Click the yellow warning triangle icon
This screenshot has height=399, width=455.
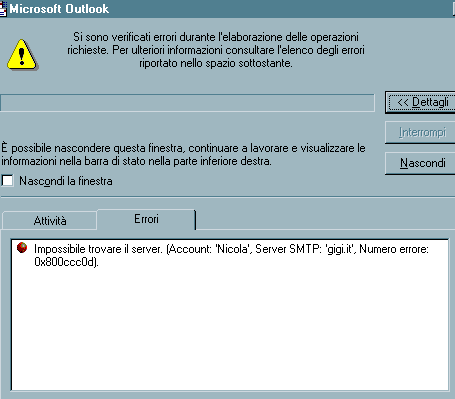click(22, 55)
